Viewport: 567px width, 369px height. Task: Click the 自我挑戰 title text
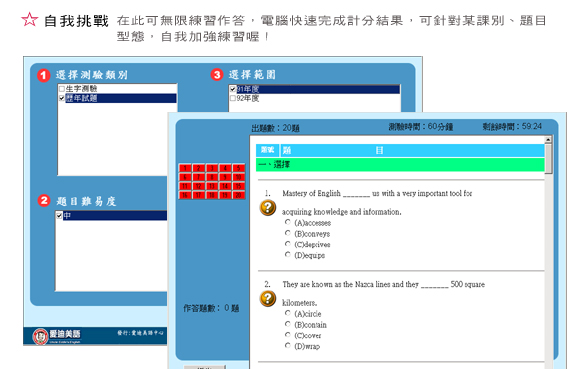tap(76, 21)
